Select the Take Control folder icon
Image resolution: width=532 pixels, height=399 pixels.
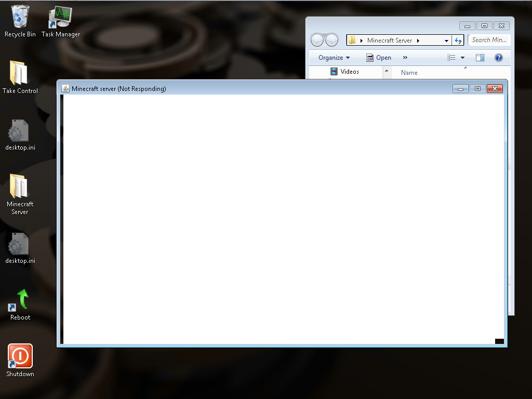20,77
